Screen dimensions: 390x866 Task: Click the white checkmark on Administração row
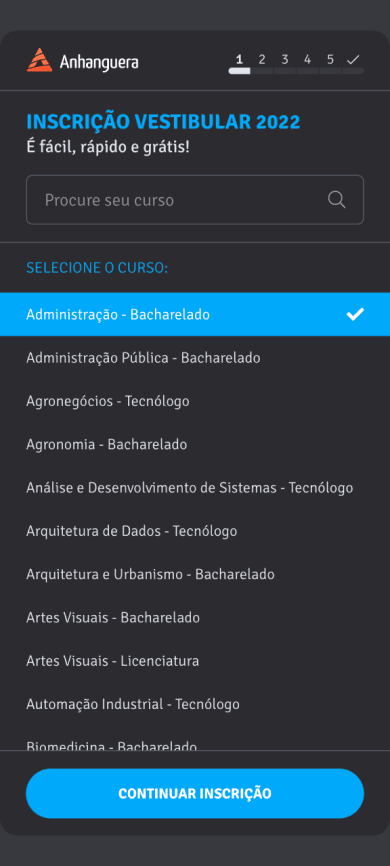[x=355, y=314]
